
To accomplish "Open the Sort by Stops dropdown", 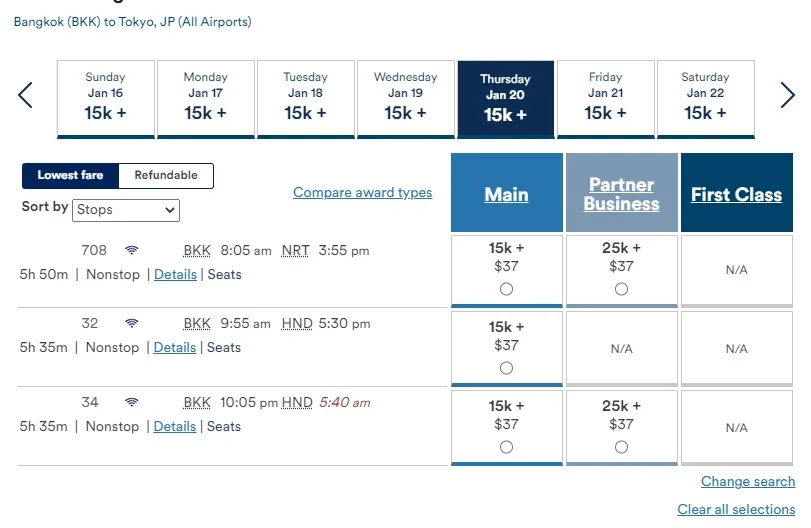I will coord(126,210).
